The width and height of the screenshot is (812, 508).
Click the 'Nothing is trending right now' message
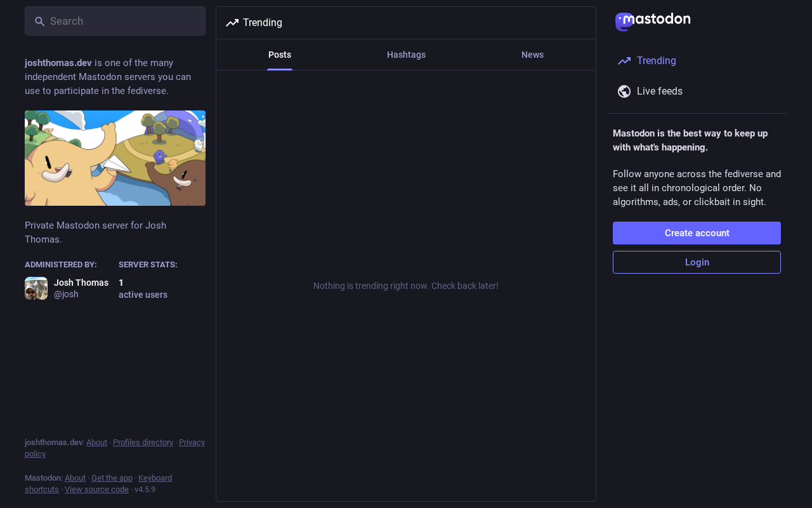[x=406, y=286]
